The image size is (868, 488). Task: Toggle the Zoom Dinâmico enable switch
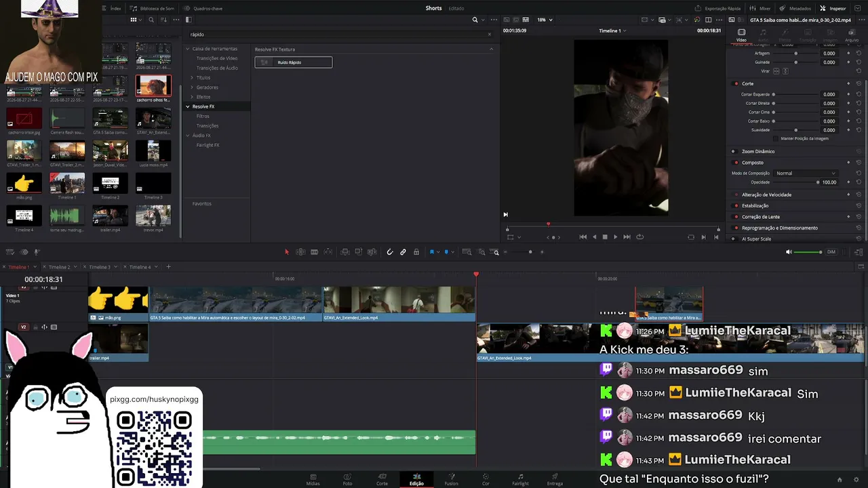click(x=734, y=151)
